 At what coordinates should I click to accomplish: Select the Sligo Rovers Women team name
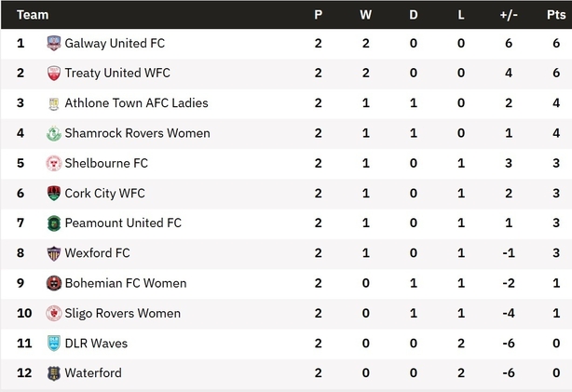click(x=123, y=313)
